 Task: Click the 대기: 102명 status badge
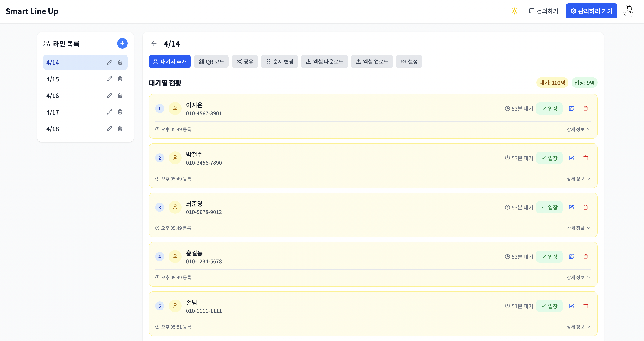552,83
